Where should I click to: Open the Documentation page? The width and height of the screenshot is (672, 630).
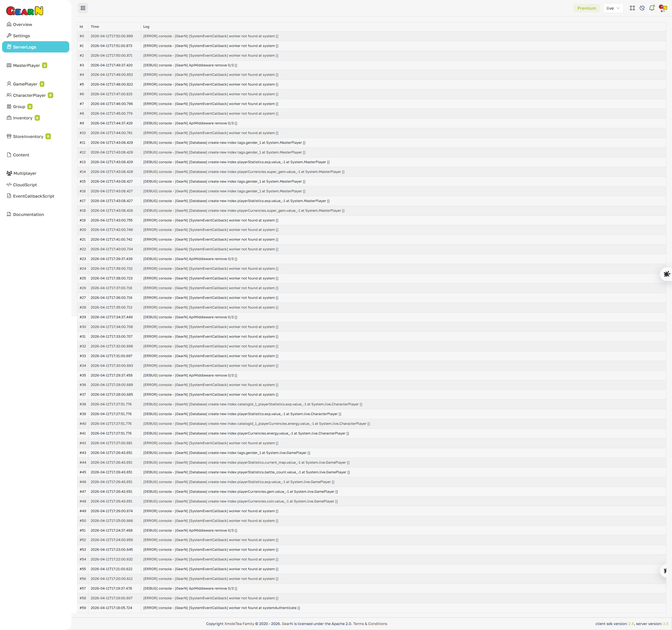pos(28,214)
